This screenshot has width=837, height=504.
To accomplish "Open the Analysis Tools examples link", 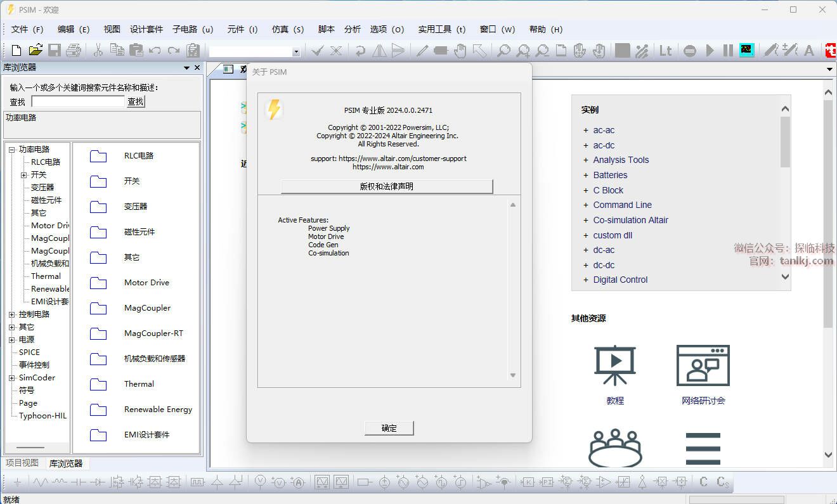I will tap(621, 160).
